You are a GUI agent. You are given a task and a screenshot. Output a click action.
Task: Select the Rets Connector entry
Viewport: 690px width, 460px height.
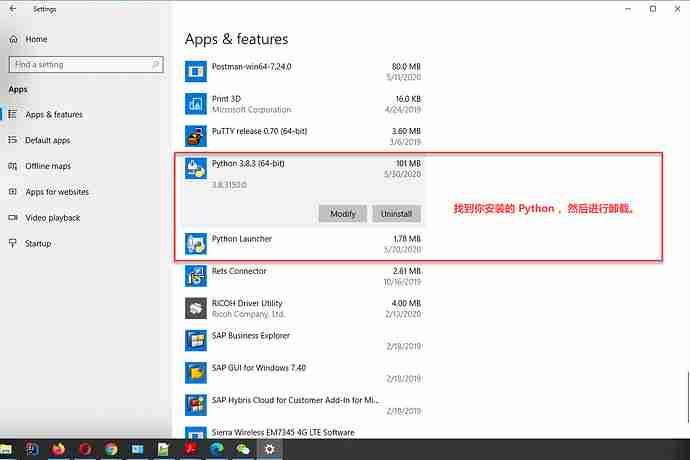303,276
